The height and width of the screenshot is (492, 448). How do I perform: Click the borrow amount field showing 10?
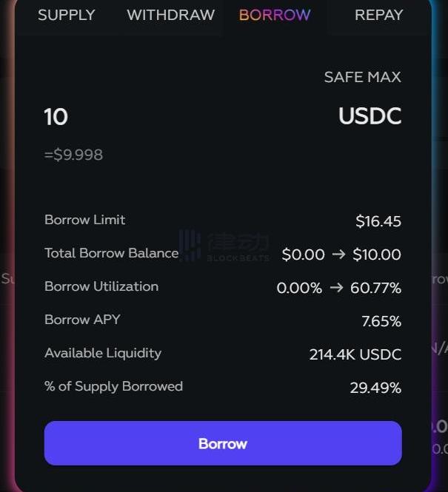tap(56, 117)
